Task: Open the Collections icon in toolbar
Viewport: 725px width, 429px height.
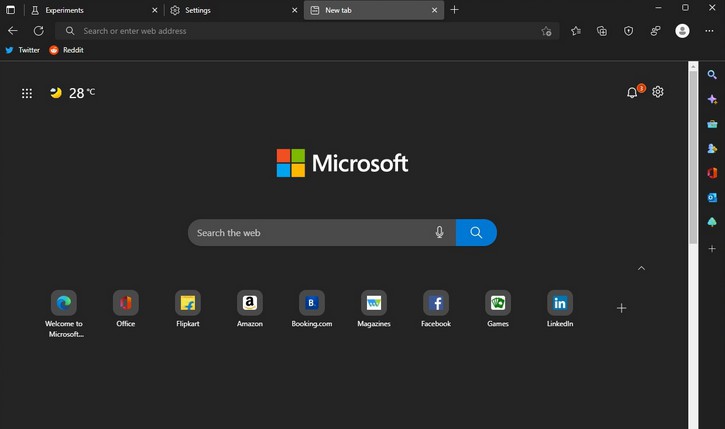Action: pyautogui.click(x=602, y=31)
